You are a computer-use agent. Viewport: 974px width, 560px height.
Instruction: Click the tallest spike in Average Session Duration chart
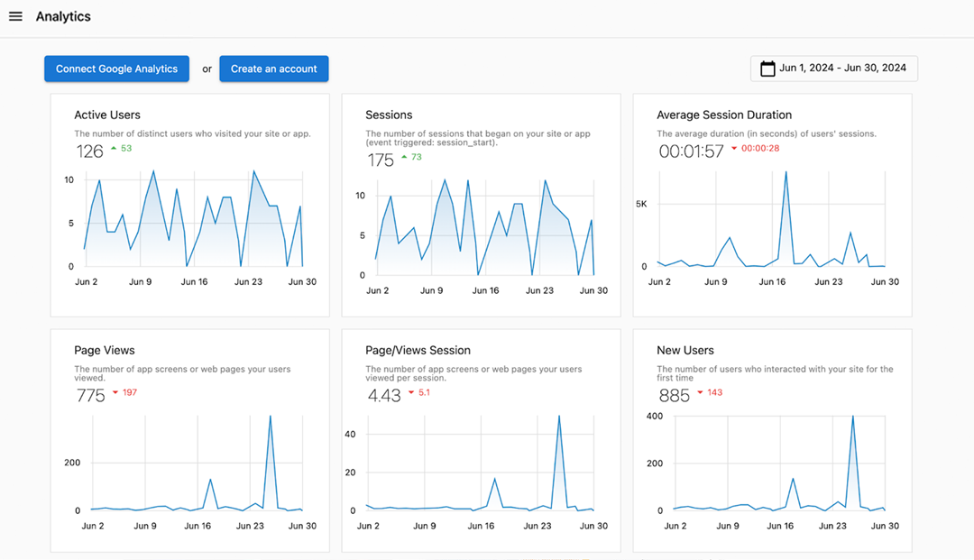[786, 172]
